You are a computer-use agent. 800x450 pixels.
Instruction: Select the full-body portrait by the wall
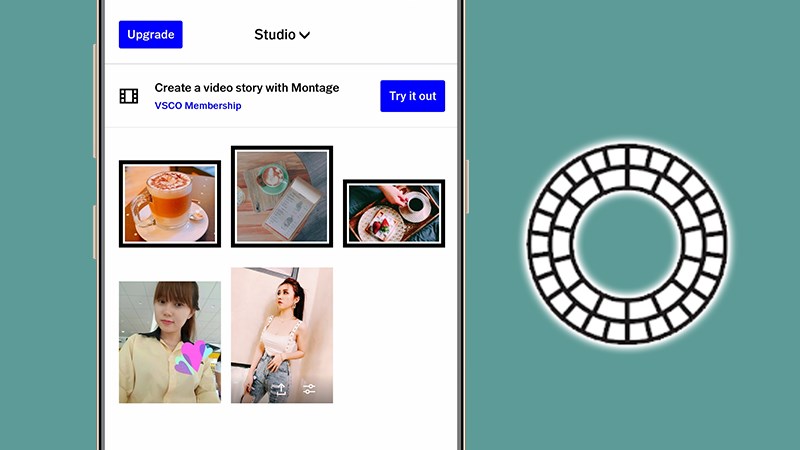tap(282, 335)
